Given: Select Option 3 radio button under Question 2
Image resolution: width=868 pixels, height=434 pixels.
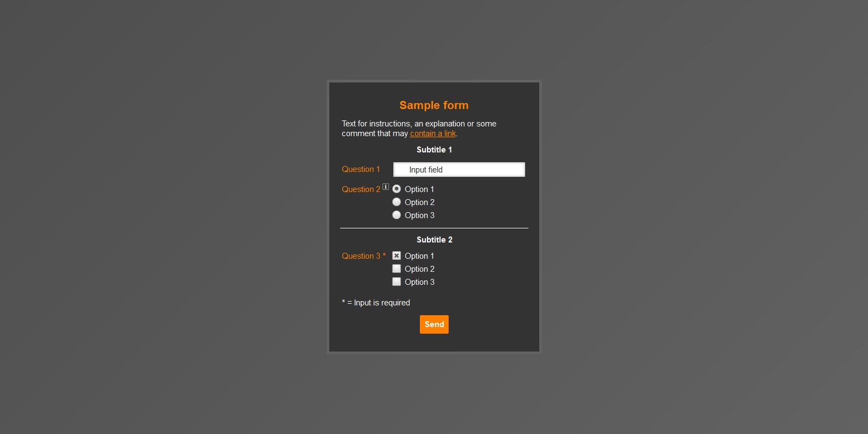Looking at the screenshot, I should click(397, 215).
